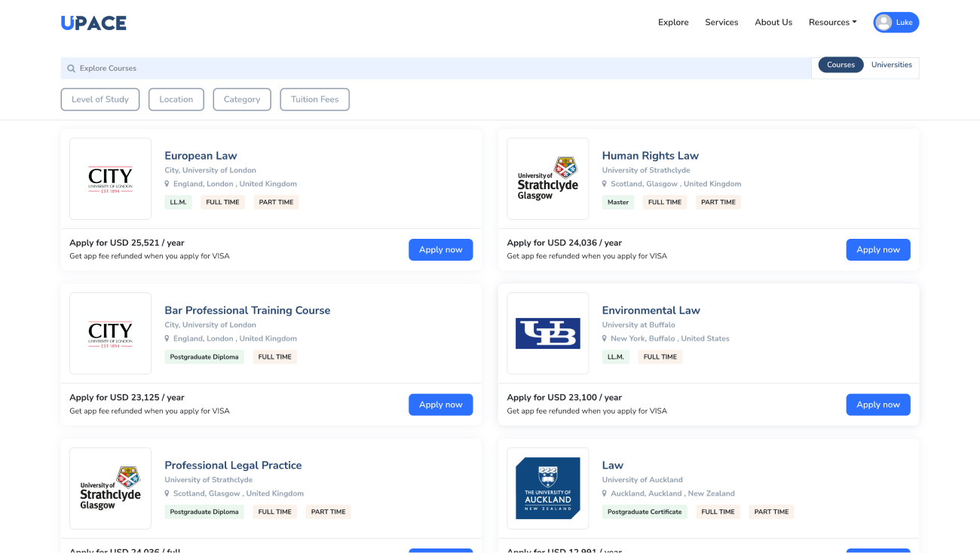Click the University at Buffalo logo
This screenshot has height=553, width=980.
tap(547, 333)
